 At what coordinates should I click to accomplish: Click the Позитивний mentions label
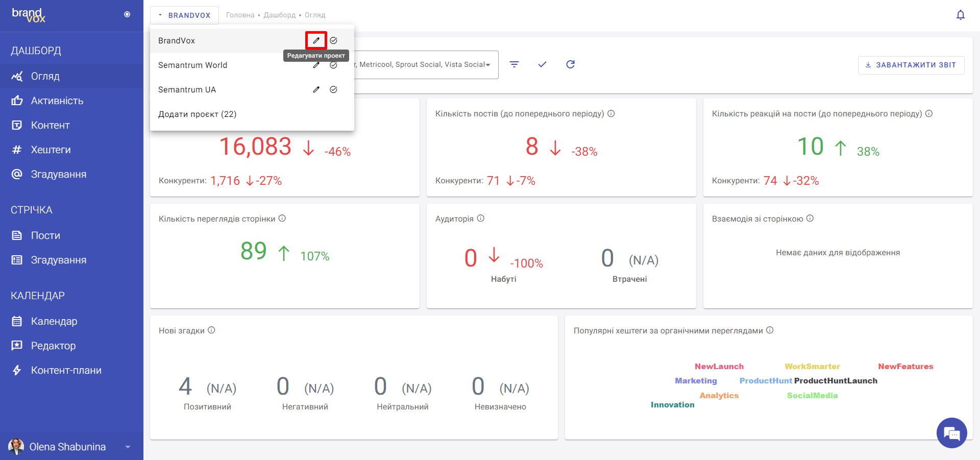[207, 407]
